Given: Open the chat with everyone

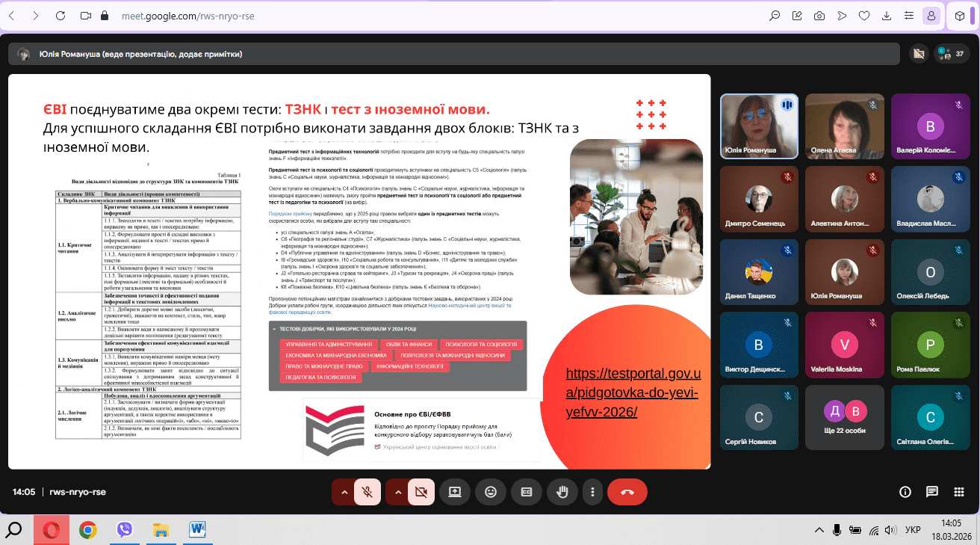Looking at the screenshot, I should [x=932, y=492].
